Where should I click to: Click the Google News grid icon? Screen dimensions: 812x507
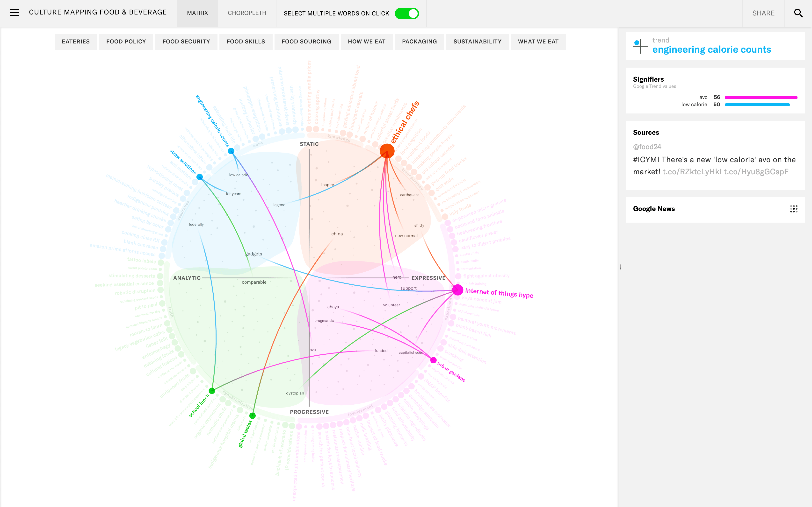point(793,209)
